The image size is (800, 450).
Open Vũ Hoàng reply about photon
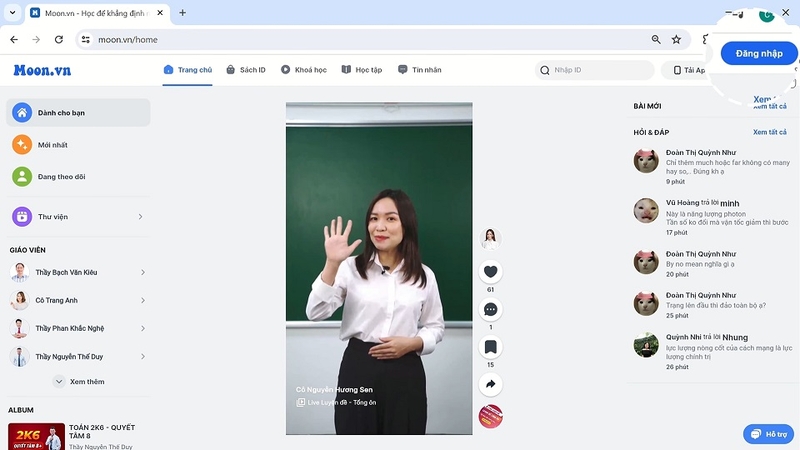pos(712,217)
